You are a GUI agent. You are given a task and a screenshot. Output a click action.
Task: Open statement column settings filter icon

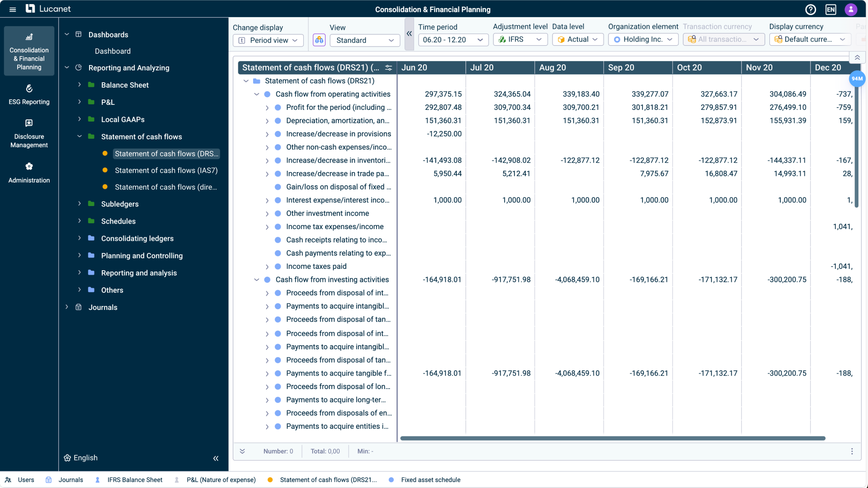point(388,68)
